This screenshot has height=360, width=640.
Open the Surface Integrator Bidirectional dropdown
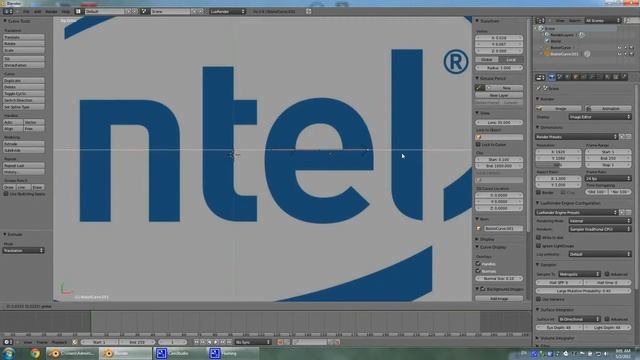coord(580,319)
